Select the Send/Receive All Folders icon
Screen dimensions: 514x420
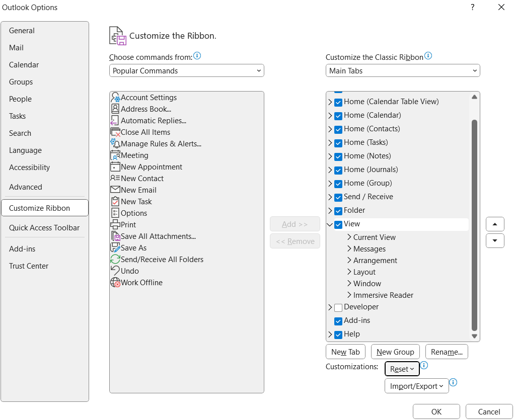pyautogui.click(x=115, y=259)
